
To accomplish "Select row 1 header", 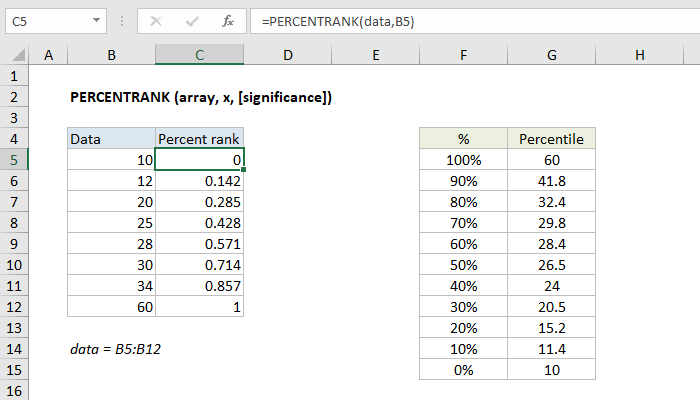I will click(x=14, y=76).
